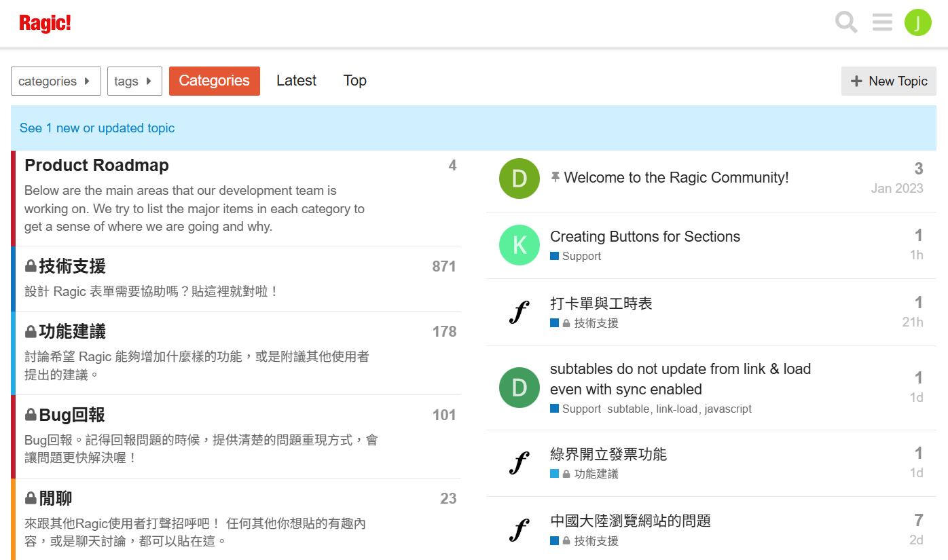Click topic count 23 for 閒聊
Screen dimensions: 948x560
448,499
